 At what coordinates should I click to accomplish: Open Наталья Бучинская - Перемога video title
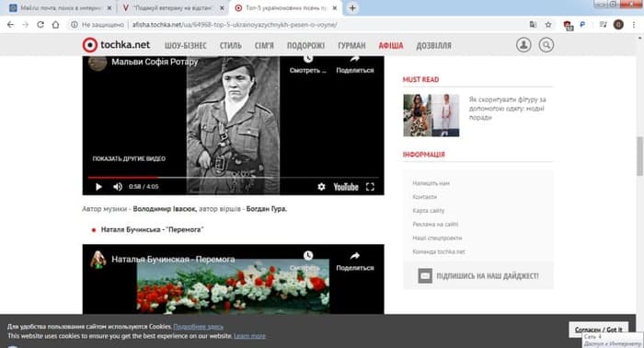point(173,260)
